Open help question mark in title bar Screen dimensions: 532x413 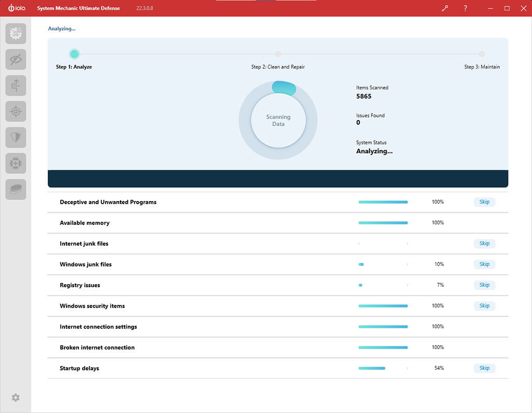tap(465, 8)
